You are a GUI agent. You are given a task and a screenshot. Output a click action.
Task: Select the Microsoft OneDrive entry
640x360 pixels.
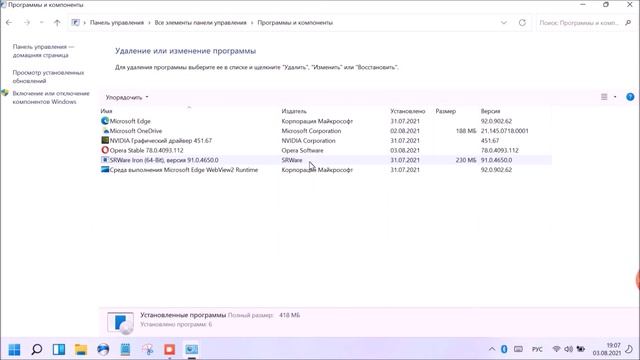[x=136, y=131]
